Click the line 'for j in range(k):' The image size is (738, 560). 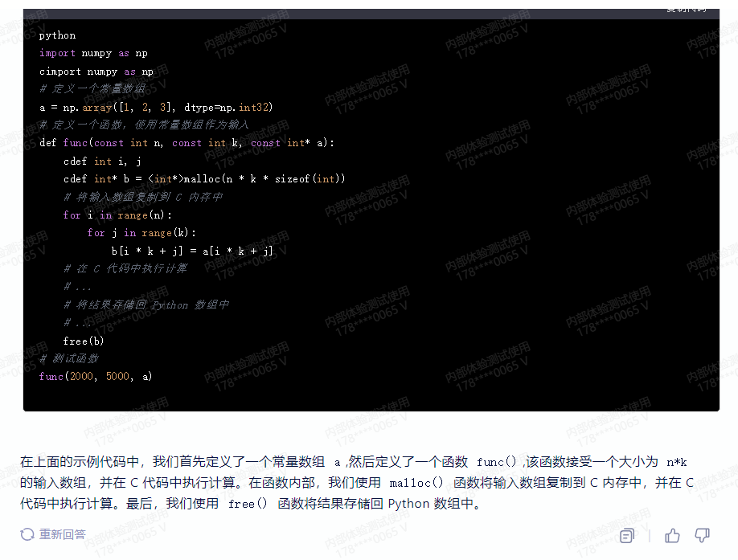point(141,233)
